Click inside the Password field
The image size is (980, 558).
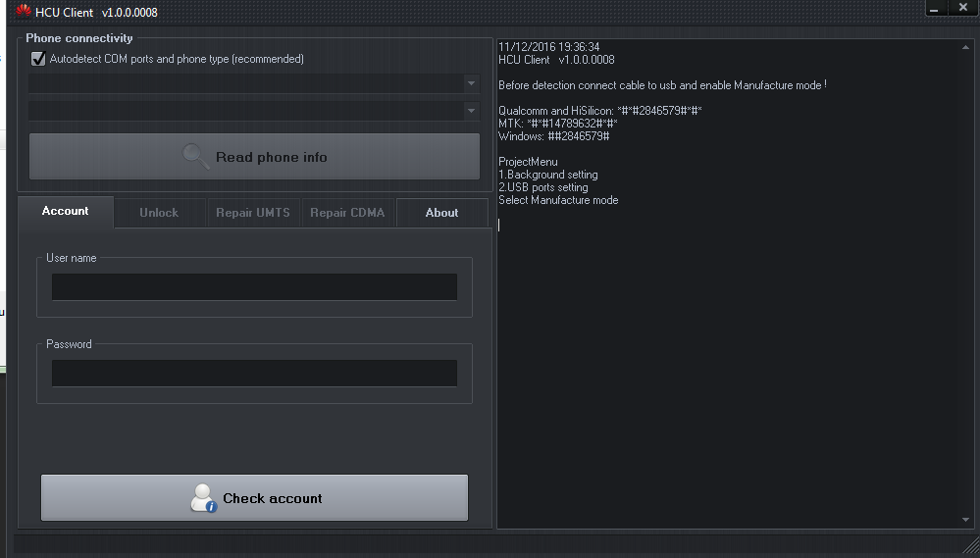pos(254,373)
